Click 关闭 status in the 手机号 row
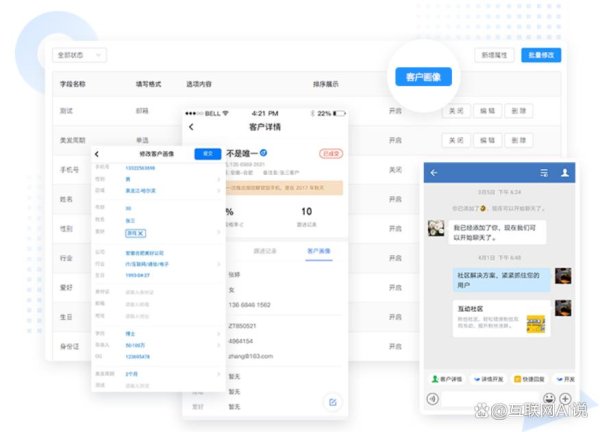This screenshot has width=600, height=432. click(x=395, y=170)
